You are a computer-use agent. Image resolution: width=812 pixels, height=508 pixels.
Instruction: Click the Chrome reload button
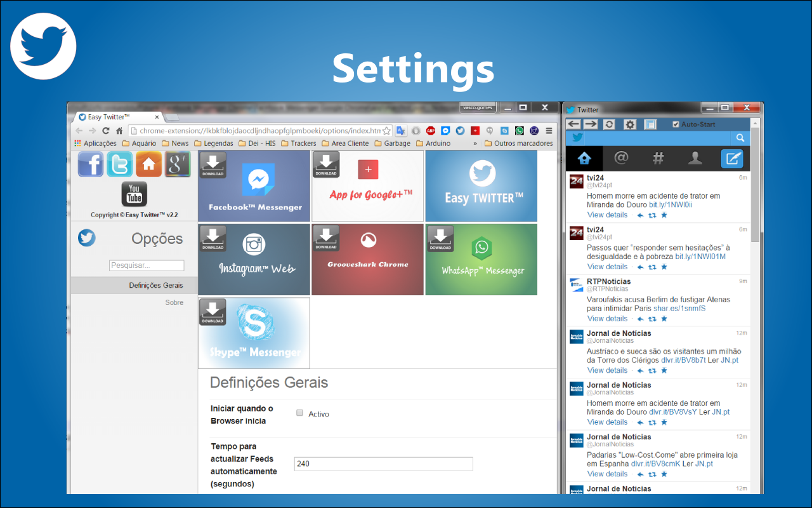point(105,131)
